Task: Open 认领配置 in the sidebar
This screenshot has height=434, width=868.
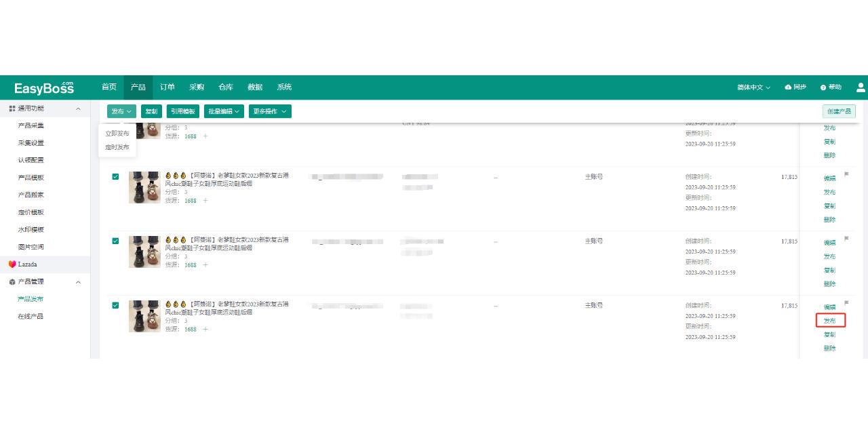Action: [31, 160]
